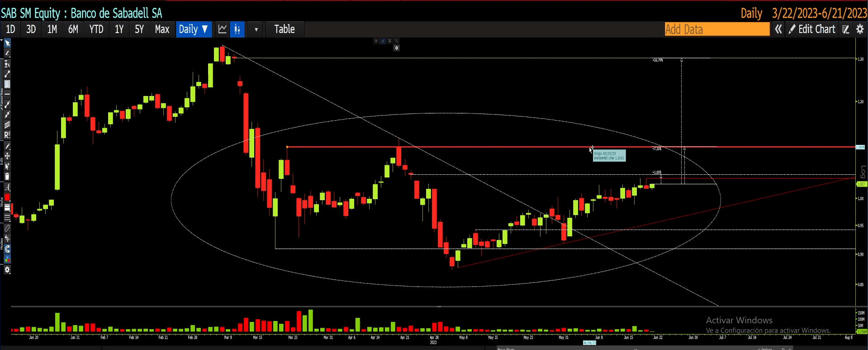Click the Horizontal Line 1.1015 tooltip
The image size is (868, 350).
pyautogui.click(x=609, y=156)
